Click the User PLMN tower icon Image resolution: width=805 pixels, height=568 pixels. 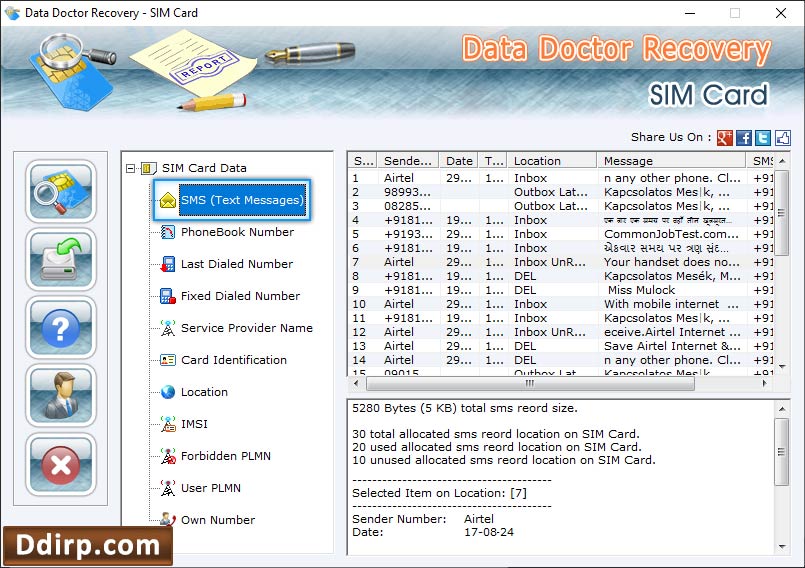pos(168,488)
